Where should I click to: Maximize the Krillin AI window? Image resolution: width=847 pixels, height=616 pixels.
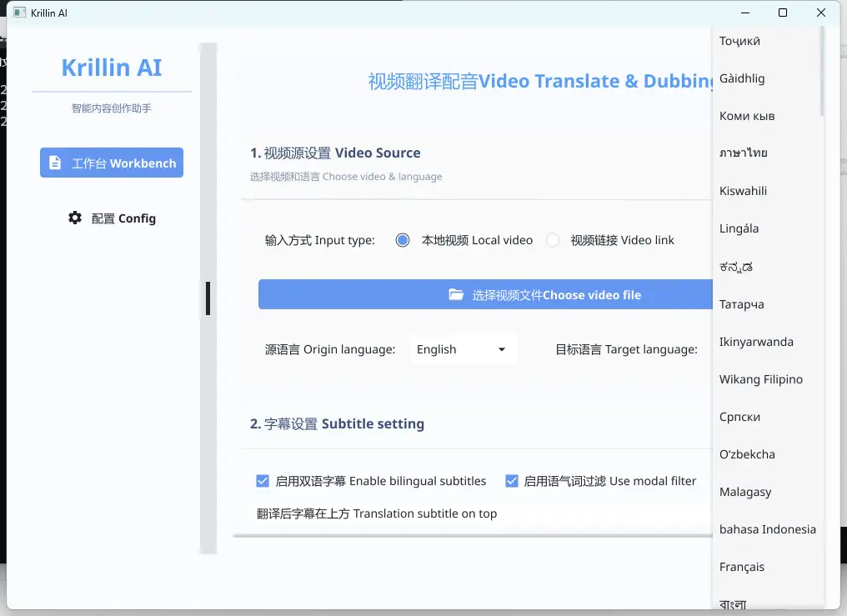(783, 13)
